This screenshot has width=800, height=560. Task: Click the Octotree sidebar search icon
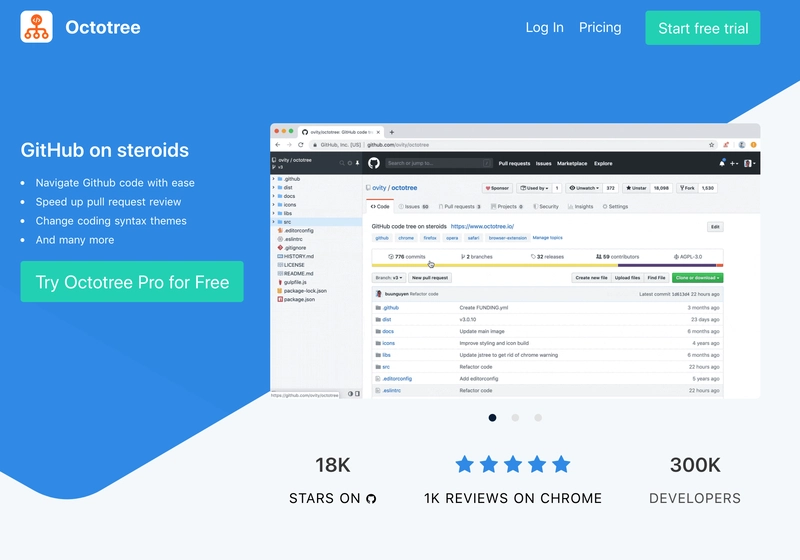342,163
